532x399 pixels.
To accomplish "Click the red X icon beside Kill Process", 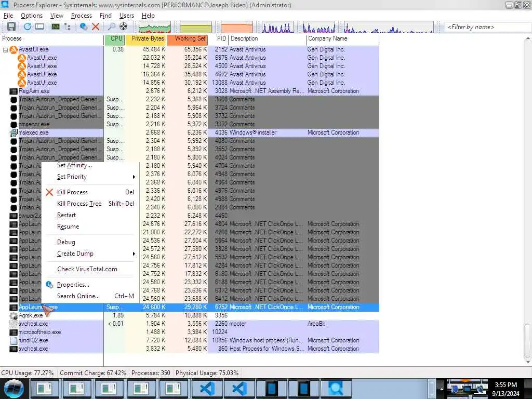I will (x=49, y=192).
